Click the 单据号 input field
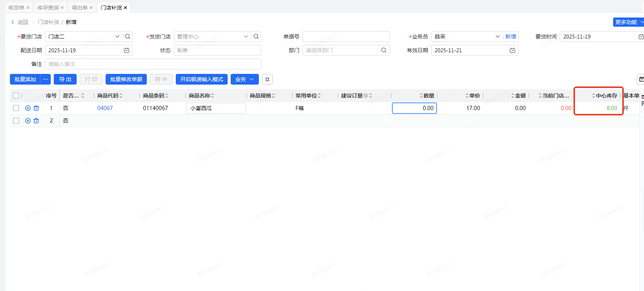Image resolution: width=644 pixels, height=291 pixels. click(x=346, y=37)
